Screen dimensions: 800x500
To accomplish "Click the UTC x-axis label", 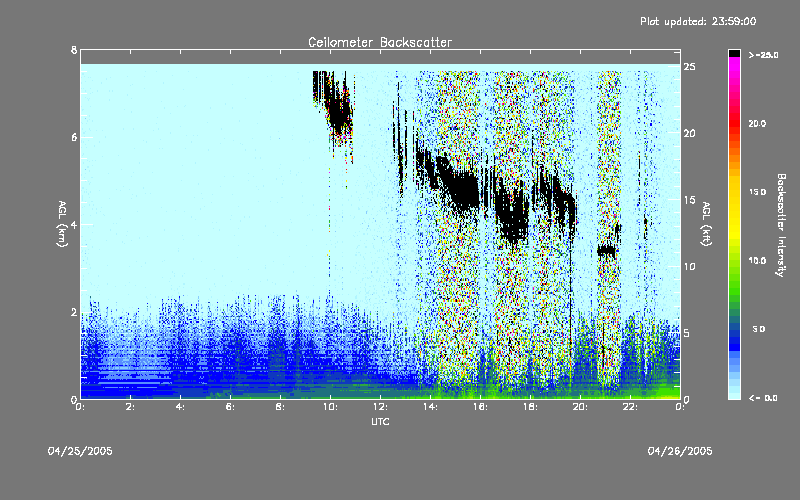I will 380,421.
